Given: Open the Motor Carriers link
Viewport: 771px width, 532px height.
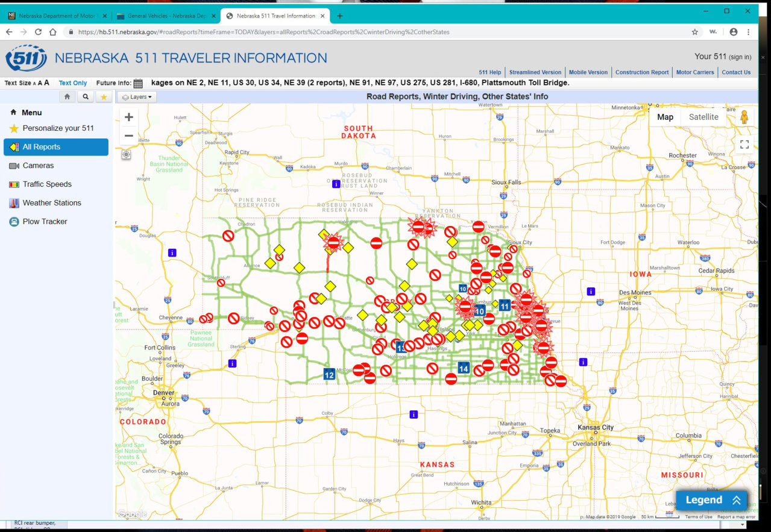Looking at the screenshot, I should coord(695,72).
